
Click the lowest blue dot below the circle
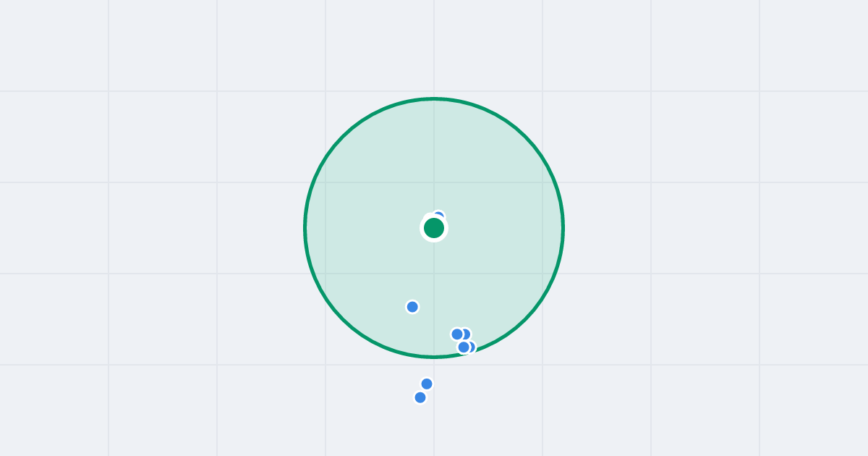click(420, 397)
